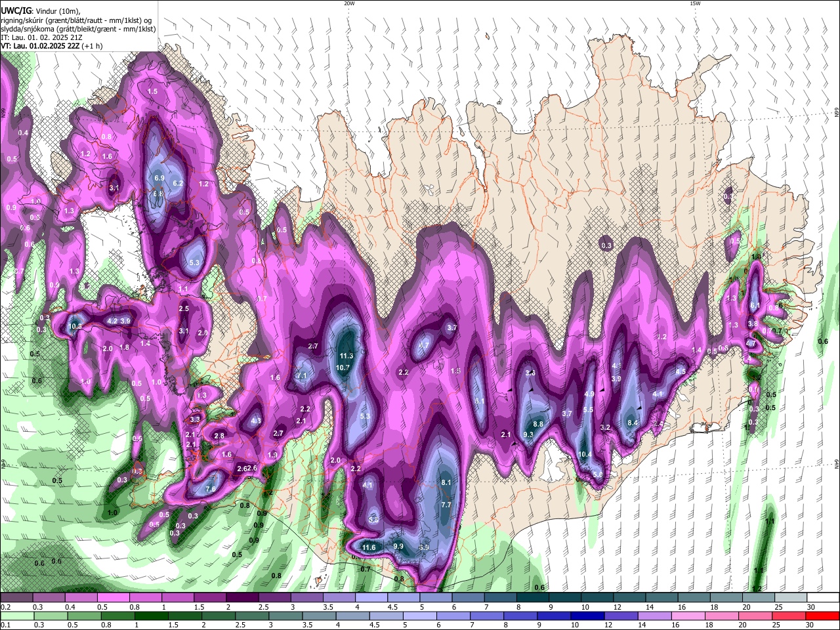Click the 11.6 value near south coast
The image size is (840, 630).
pyautogui.click(x=369, y=548)
